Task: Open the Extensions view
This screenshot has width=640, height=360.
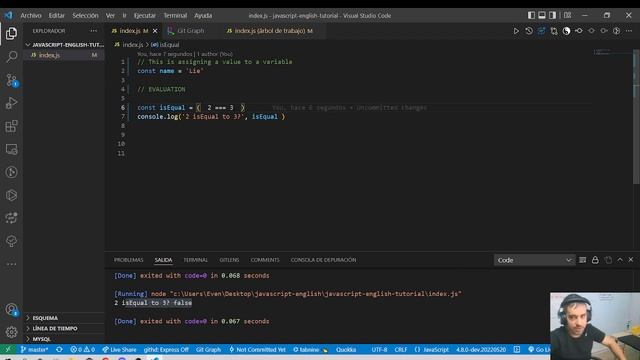Action: pos(11,126)
